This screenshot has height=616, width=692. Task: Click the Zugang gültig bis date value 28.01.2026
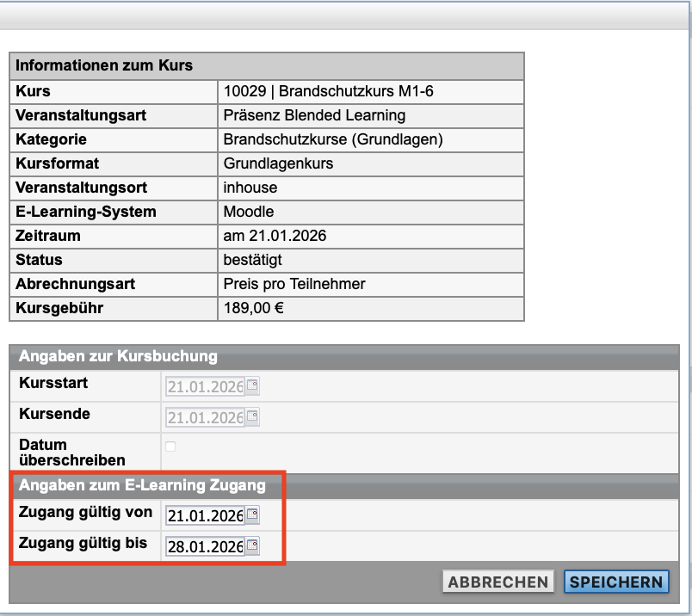(x=207, y=544)
